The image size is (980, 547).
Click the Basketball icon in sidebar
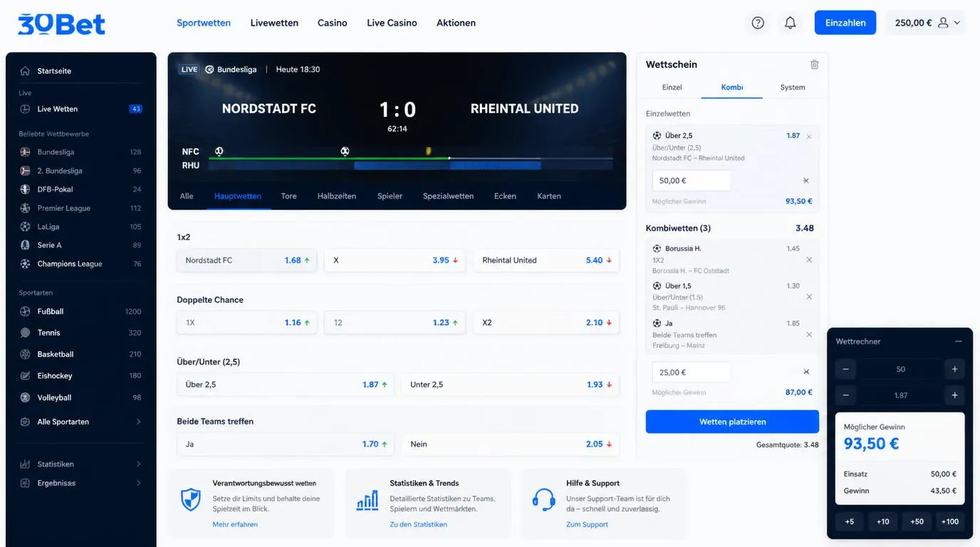coord(26,354)
